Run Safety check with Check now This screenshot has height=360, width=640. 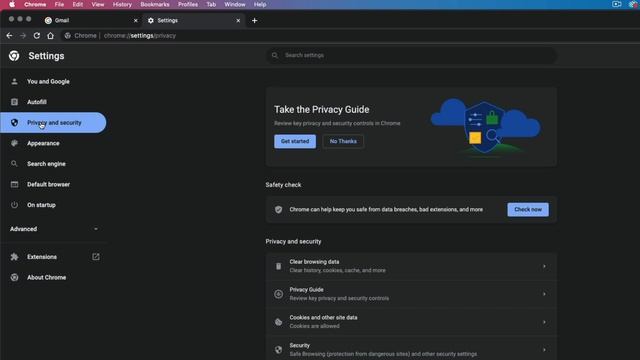(x=528, y=209)
